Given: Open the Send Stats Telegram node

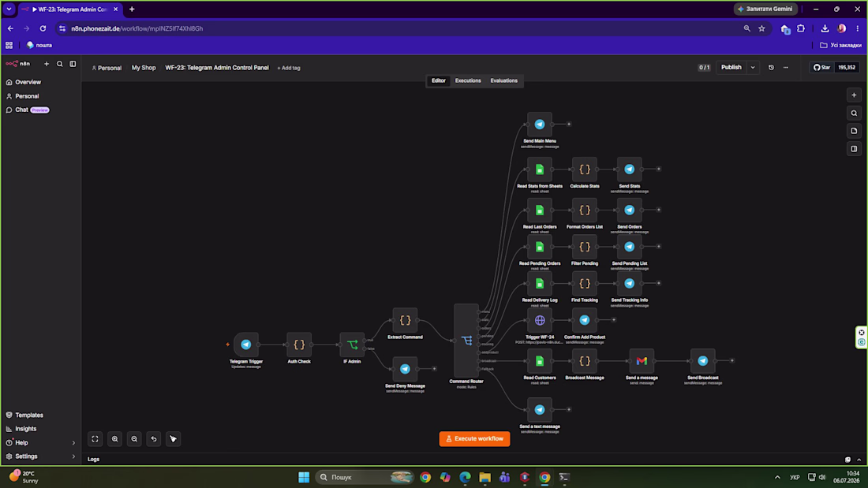Looking at the screenshot, I should click(630, 169).
